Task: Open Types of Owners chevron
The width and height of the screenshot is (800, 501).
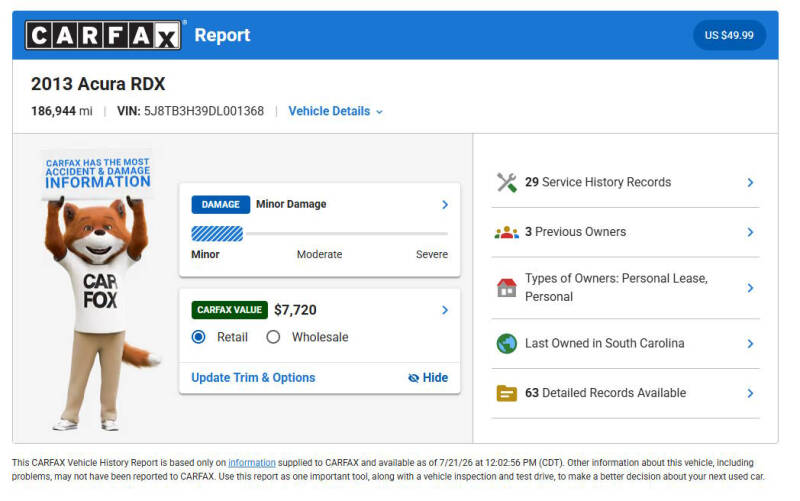Action: pyautogui.click(x=751, y=288)
